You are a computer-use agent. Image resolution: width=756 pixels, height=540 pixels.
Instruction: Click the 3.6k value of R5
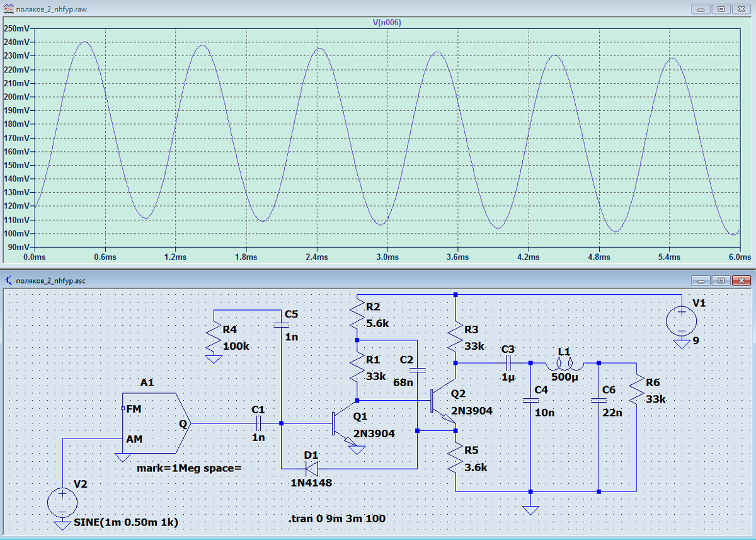(x=476, y=468)
